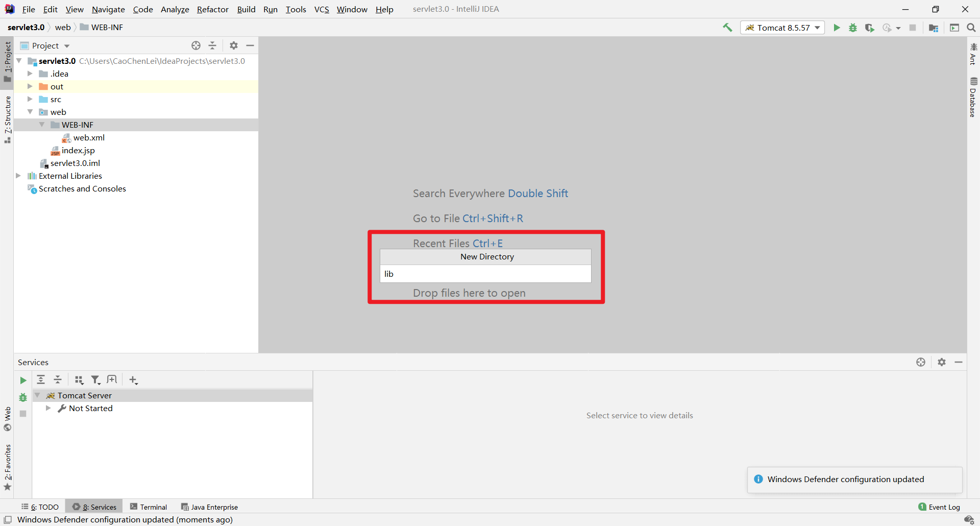Open the 2: Favorites side tab
Image resolution: width=980 pixels, height=526 pixels.
(8, 467)
